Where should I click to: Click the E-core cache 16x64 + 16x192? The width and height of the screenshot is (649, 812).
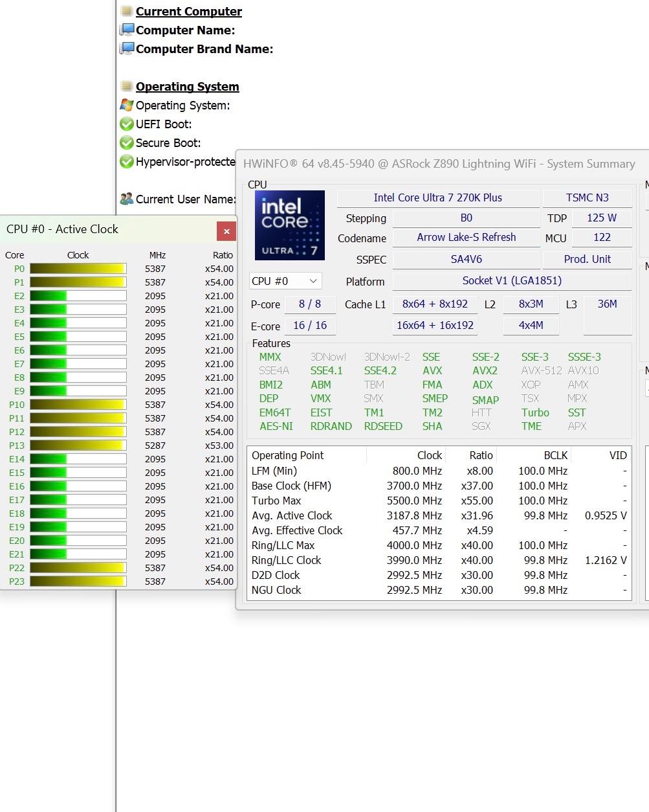[x=435, y=326]
